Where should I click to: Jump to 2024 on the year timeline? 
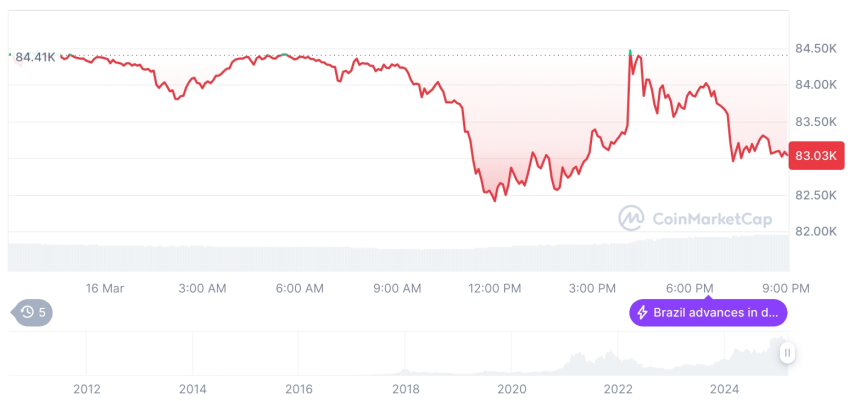pyautogui.click(x=724, y=388)
